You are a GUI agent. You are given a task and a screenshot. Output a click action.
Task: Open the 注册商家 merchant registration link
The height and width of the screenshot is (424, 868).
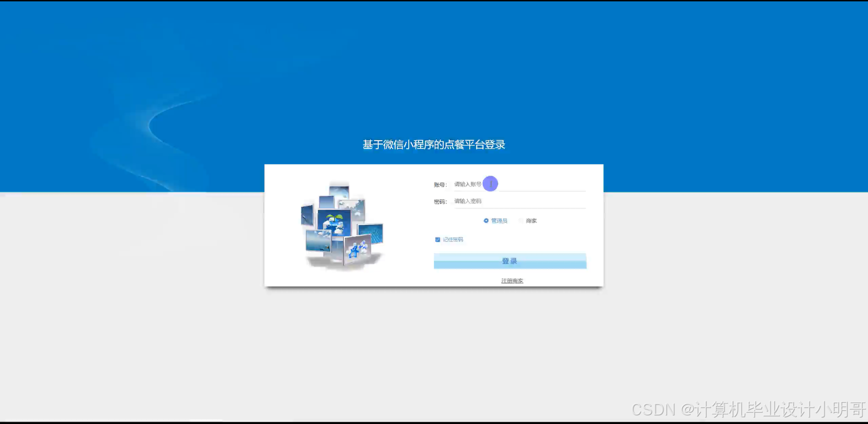click(x=512, y=281)
